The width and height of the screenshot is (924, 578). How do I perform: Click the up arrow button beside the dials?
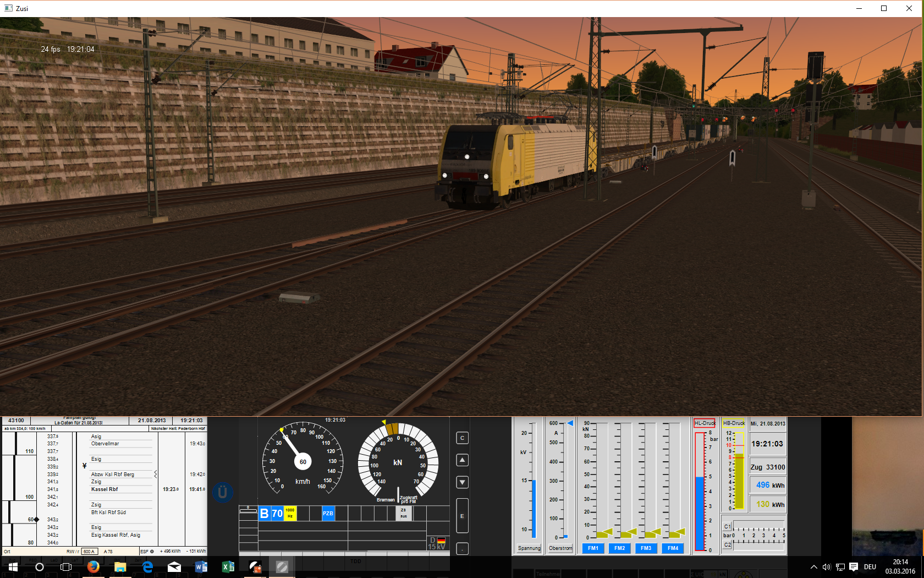[x=463, y=460]
